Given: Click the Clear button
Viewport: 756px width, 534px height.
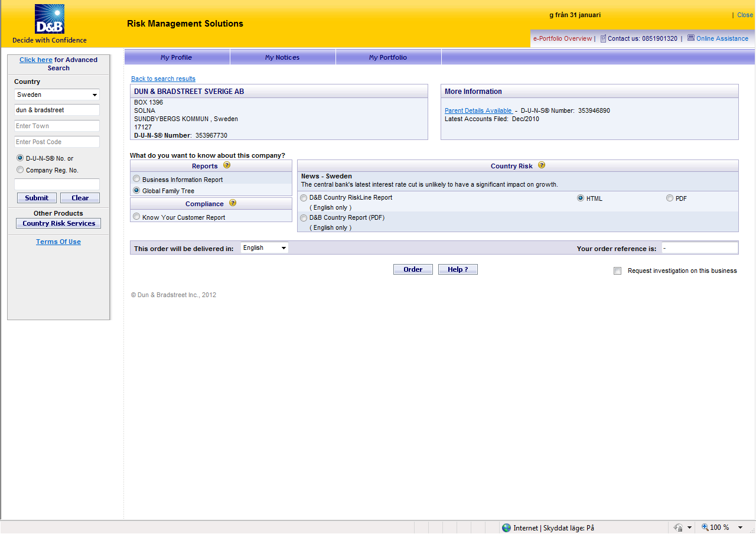Looking at the screenshot, I should (80, 198).
